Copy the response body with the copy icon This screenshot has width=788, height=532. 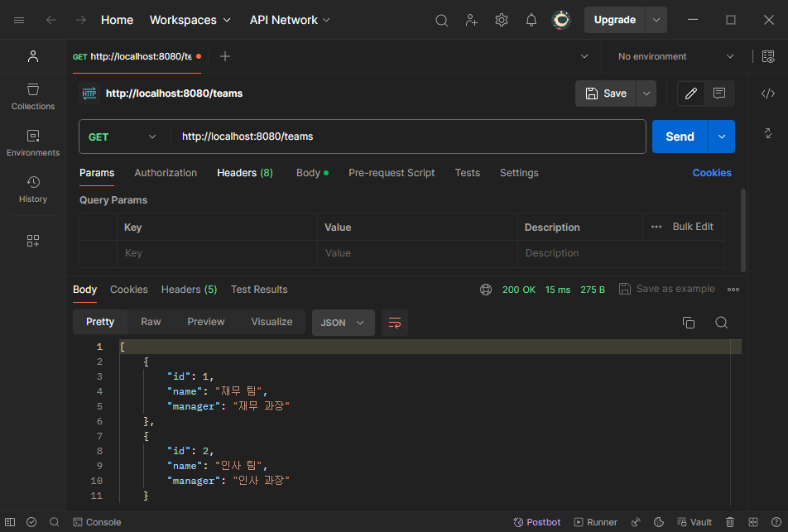click(x=689, y=323)
